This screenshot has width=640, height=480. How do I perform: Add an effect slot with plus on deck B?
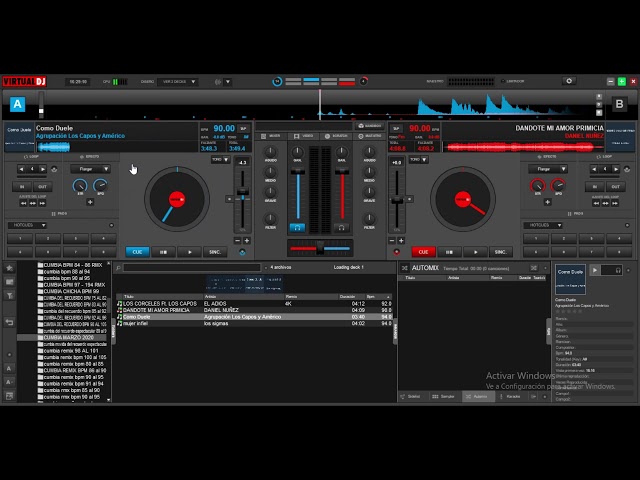548,202
